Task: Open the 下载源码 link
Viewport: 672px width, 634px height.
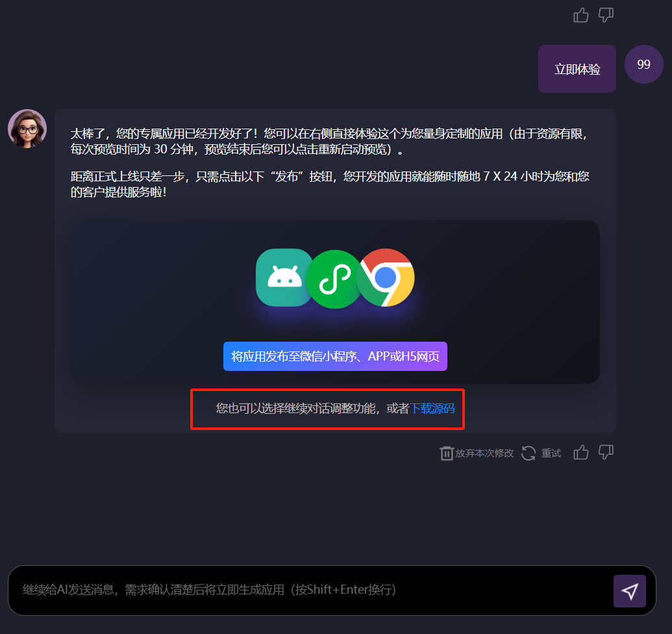Action: pos(432,409)
